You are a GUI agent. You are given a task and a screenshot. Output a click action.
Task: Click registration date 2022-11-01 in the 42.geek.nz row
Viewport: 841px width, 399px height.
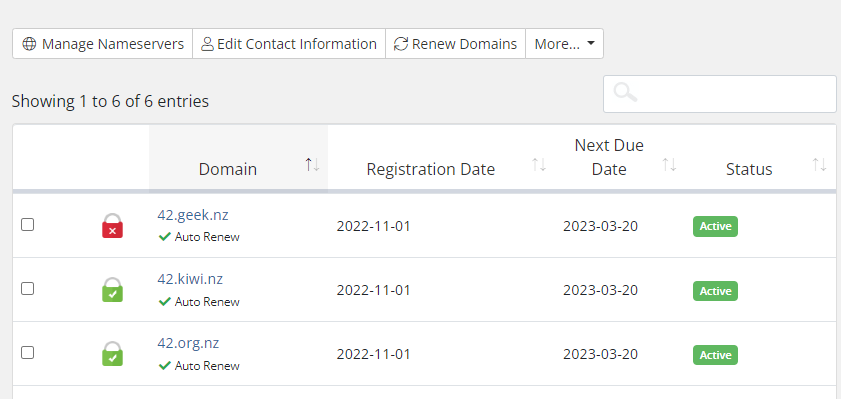click(x=373, y=226)
